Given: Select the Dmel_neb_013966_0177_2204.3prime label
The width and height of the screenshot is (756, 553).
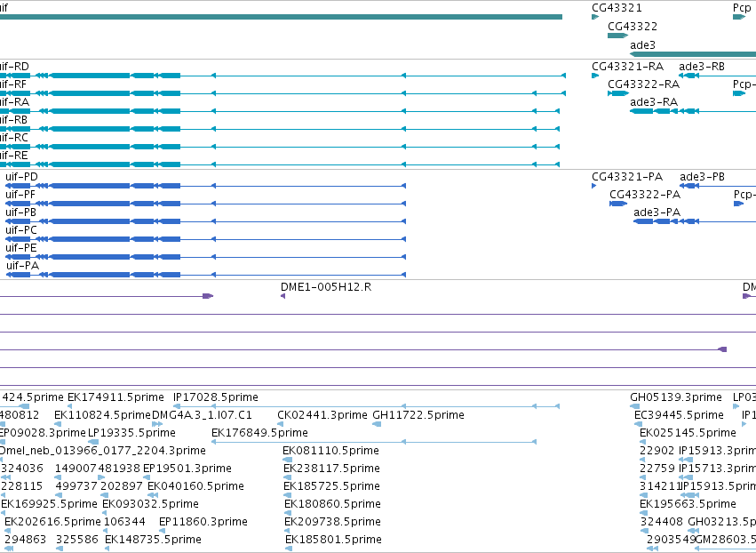Looking at the screenshot, I should (x=102, y=451).
